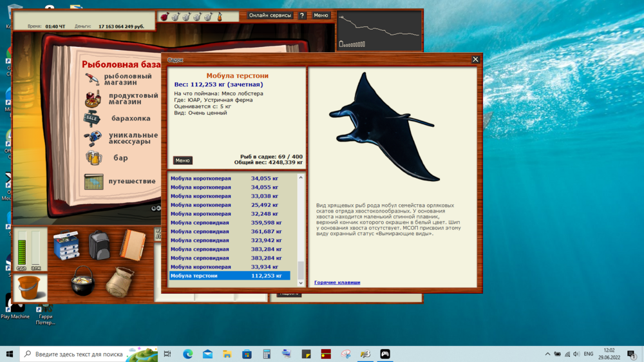Follow the Горячие клавиши link

337,282
